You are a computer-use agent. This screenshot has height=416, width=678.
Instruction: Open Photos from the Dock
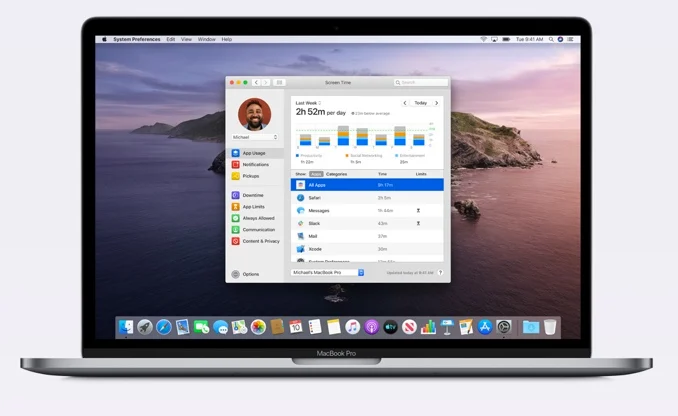click(258, 327)
